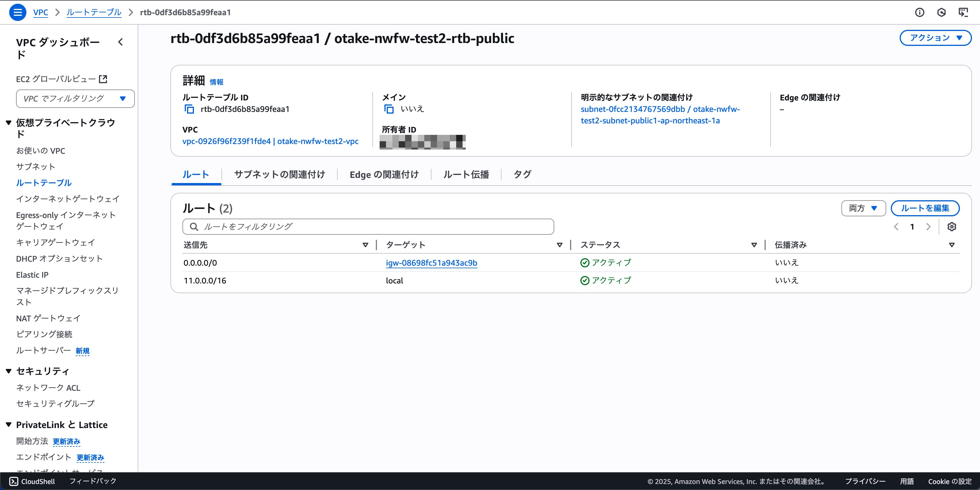Click 用語 in the footer
The image size is (980, 490).
907,481
